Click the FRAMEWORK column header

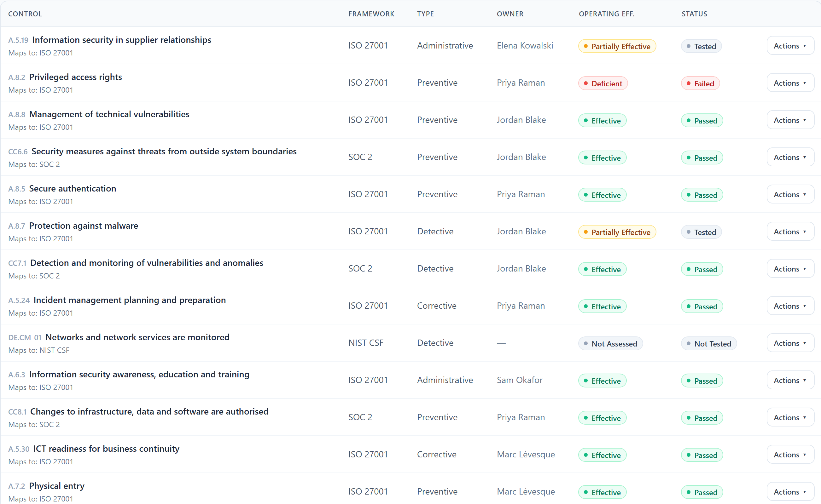pos(371,14)
